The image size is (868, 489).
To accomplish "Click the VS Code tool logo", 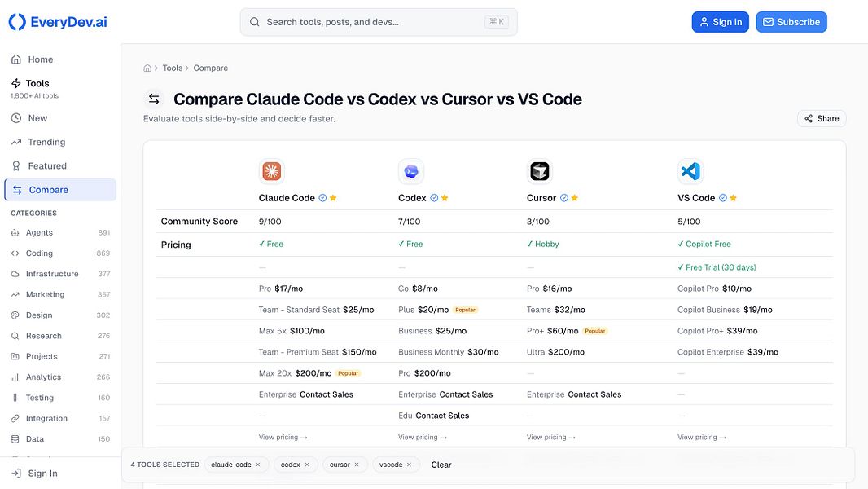I will tap(690, 171).
